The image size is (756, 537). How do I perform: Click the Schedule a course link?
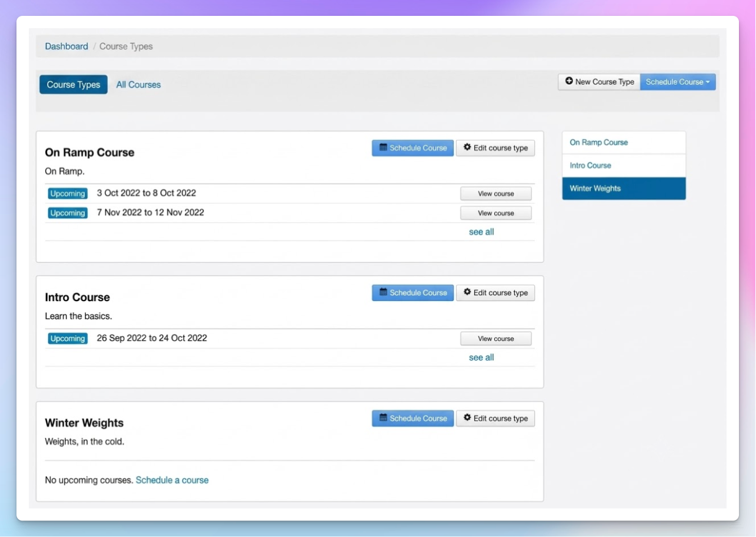coord(172,480)
